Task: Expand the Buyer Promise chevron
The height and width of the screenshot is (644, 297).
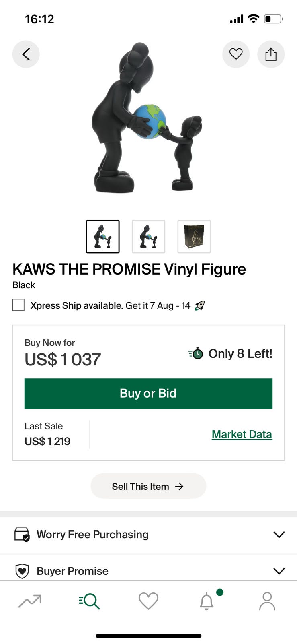Action: (x=279, y=571)
